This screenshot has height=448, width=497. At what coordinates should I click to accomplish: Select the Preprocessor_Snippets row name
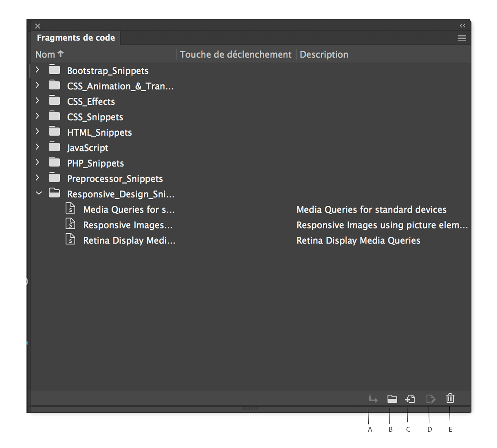click(x=115, y=179)
